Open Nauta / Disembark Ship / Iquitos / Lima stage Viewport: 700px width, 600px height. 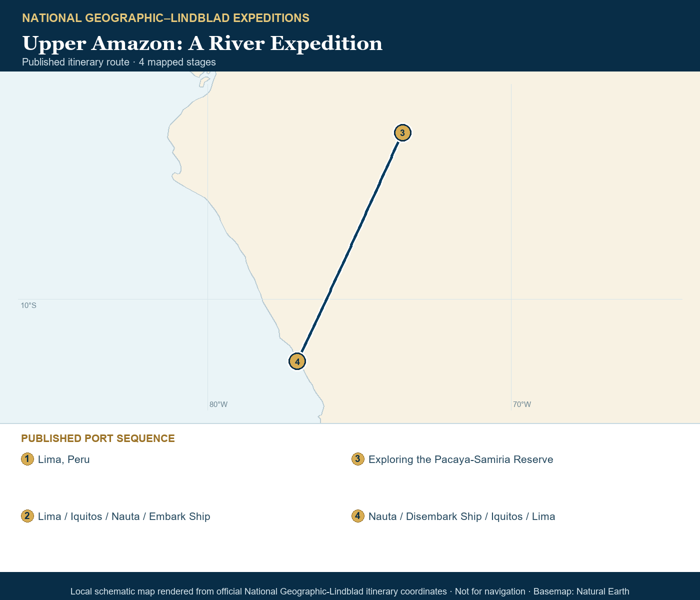(x=462, y=516)
